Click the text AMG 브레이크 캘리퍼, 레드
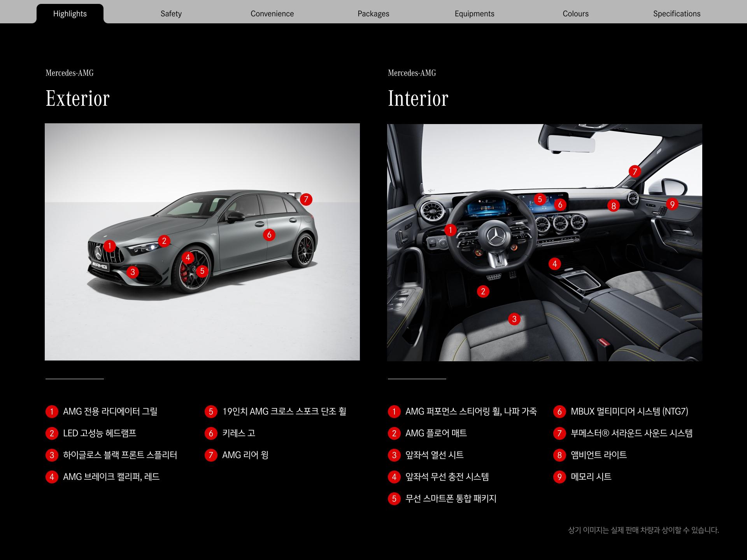This screenshot has height=560, width=747. [111, 477]
